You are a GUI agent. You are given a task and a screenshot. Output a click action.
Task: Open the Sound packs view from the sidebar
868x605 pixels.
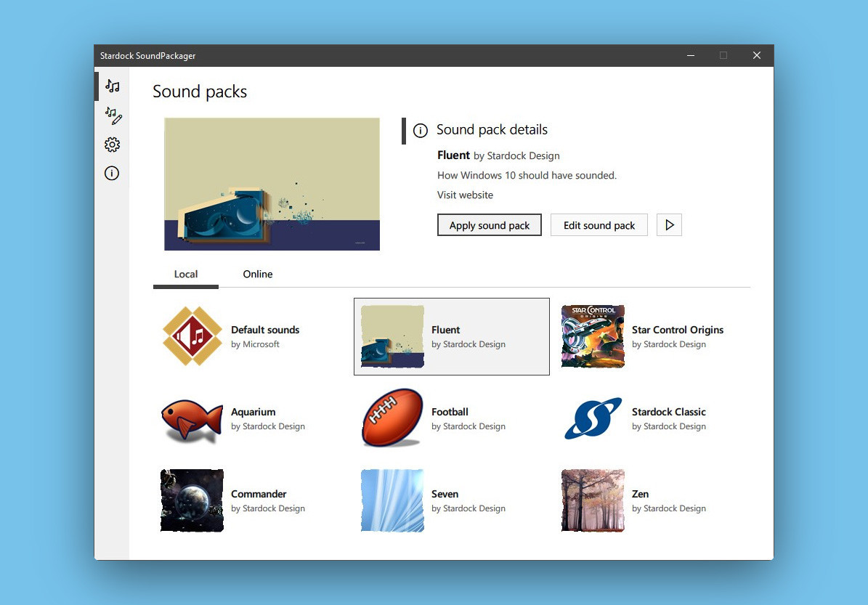tap(112, 86)
